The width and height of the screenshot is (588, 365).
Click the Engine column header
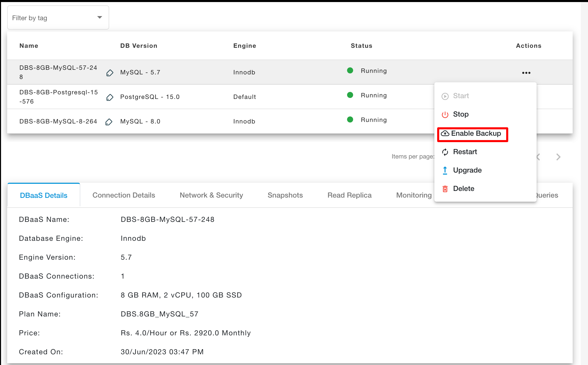tap(245, 46)
